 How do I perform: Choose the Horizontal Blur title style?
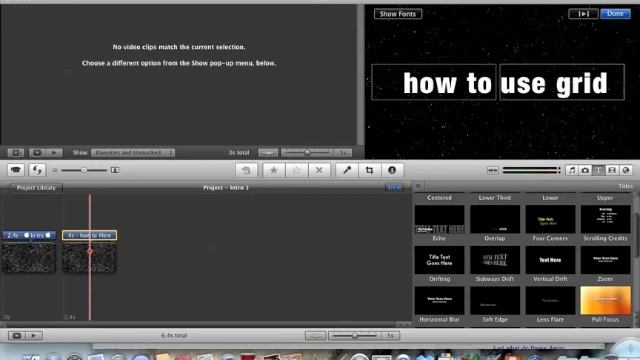click(x=439, y=301)
